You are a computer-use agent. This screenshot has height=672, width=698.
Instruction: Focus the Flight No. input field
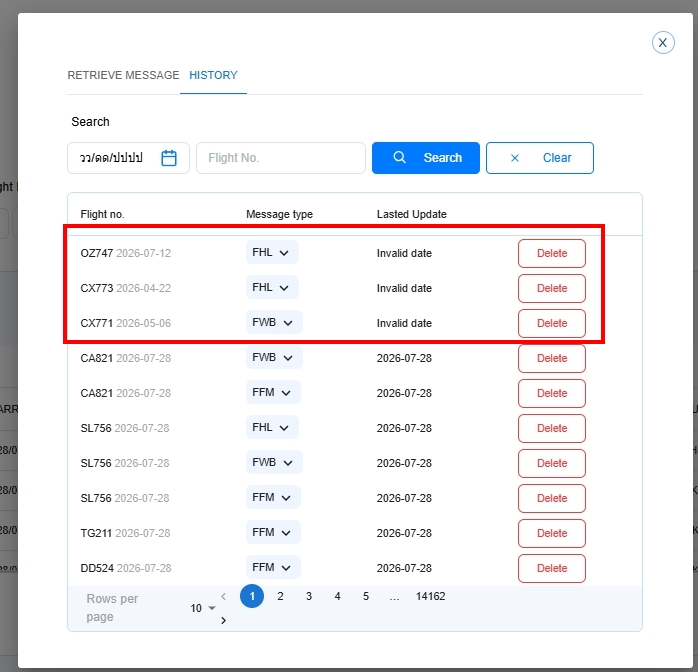[281, 158]
